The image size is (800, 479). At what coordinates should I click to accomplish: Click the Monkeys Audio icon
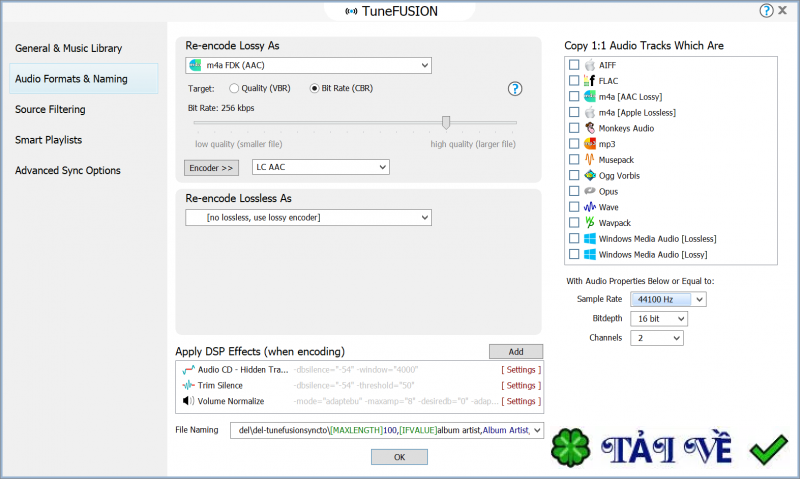coord(590,128)
